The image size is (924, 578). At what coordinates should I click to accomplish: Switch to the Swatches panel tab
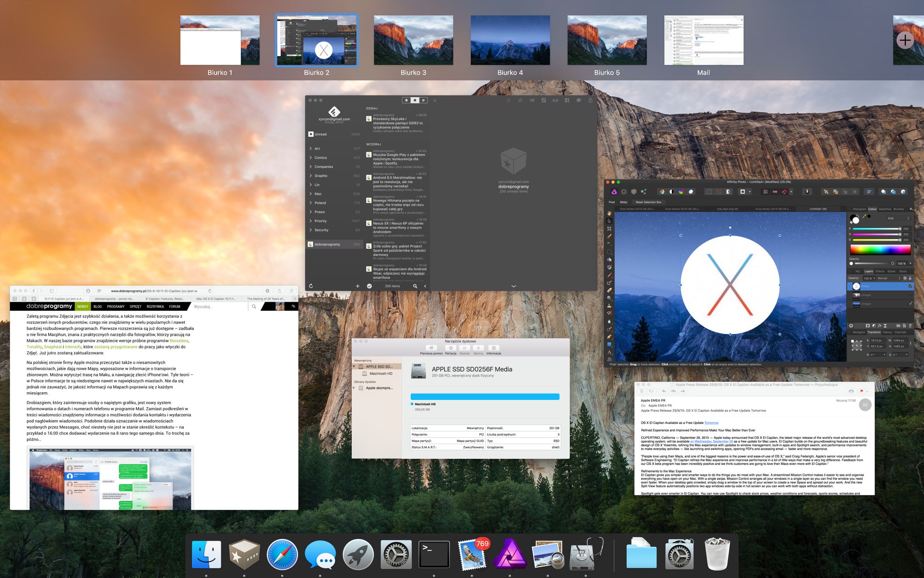click(885, 209)
